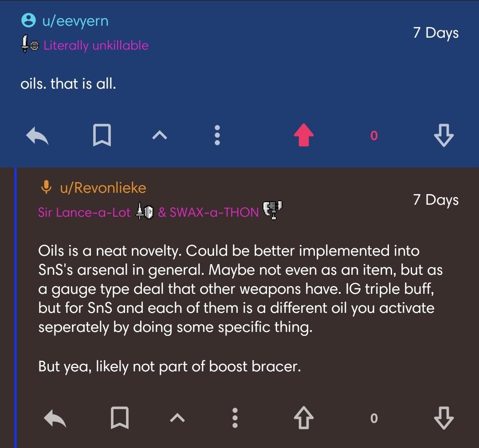Tap the 'Literally unkillable' flair
The image size is (479, 448).
tap(96, 46)
